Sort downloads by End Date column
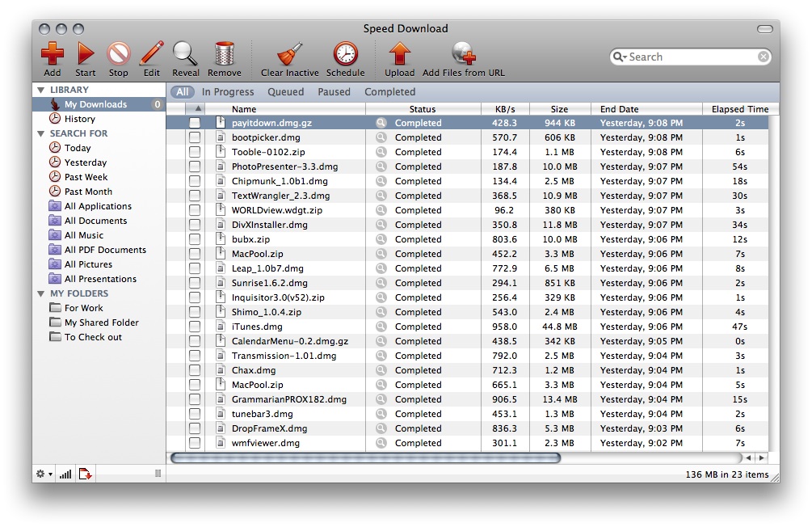This screenshot has height=527, width=812. coord(647,109)
